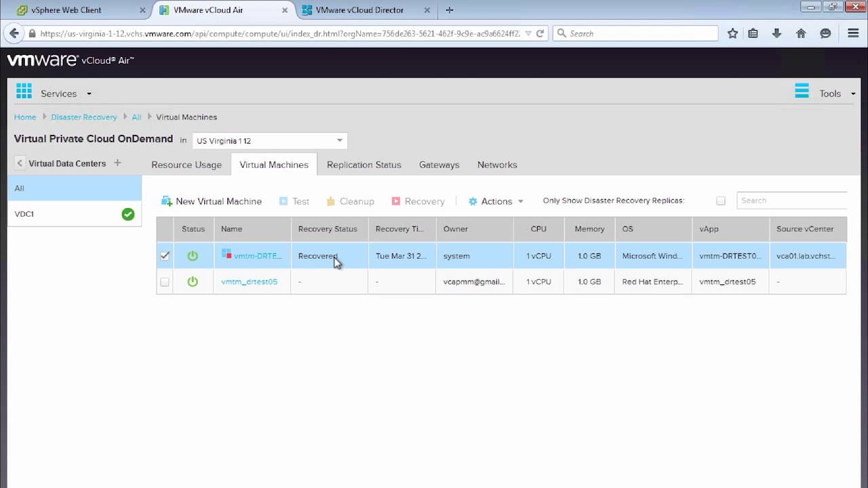Screen dimensions: 868x488
Task: Click the browser address bar URL
Action: pyautogui.click(x=280, y=33)
